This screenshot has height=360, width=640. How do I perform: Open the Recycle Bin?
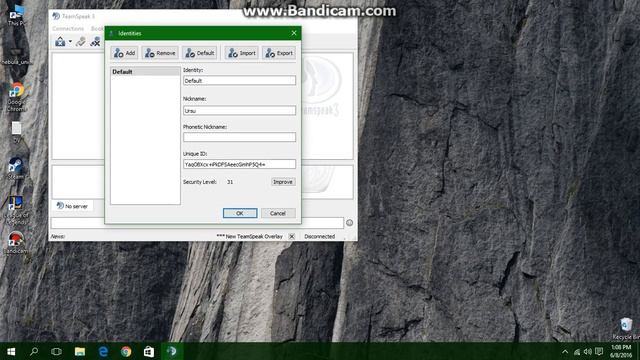(626, 329)
